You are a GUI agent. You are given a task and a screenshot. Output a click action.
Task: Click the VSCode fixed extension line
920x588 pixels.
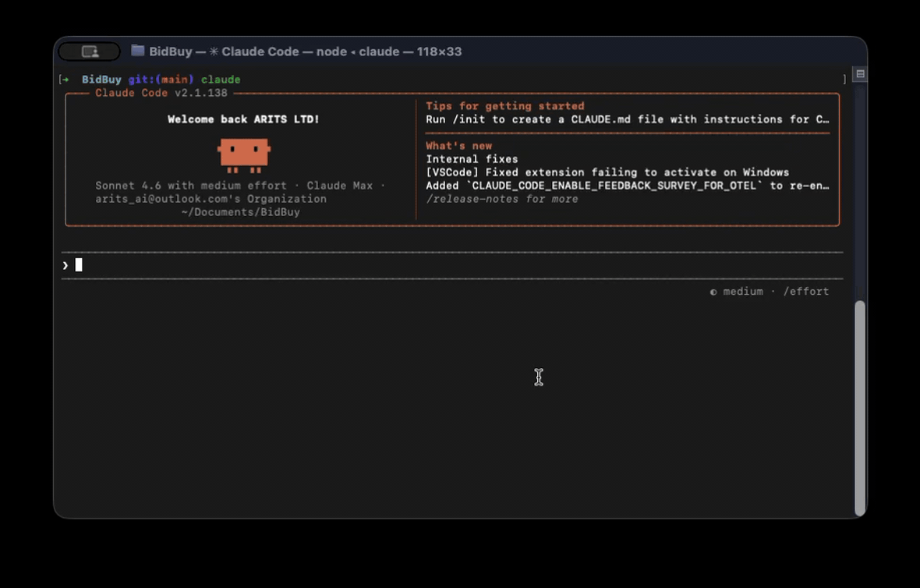(607, 172)
